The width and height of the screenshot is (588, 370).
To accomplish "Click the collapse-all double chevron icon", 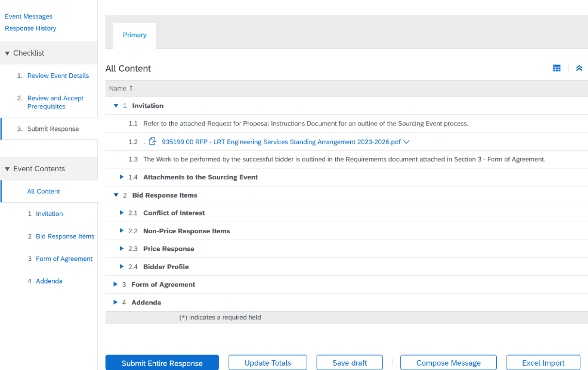I will [579, 68].
